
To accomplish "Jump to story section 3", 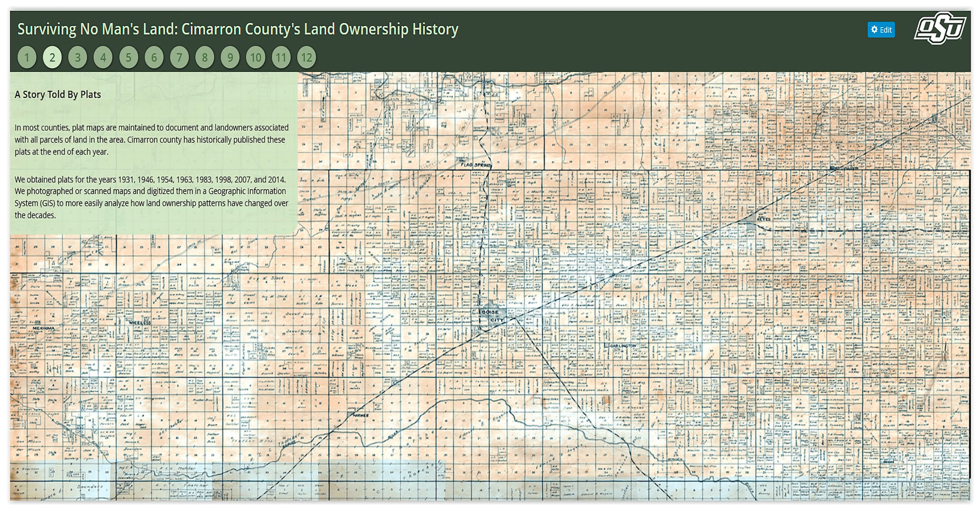I will [x=78, y=58].
